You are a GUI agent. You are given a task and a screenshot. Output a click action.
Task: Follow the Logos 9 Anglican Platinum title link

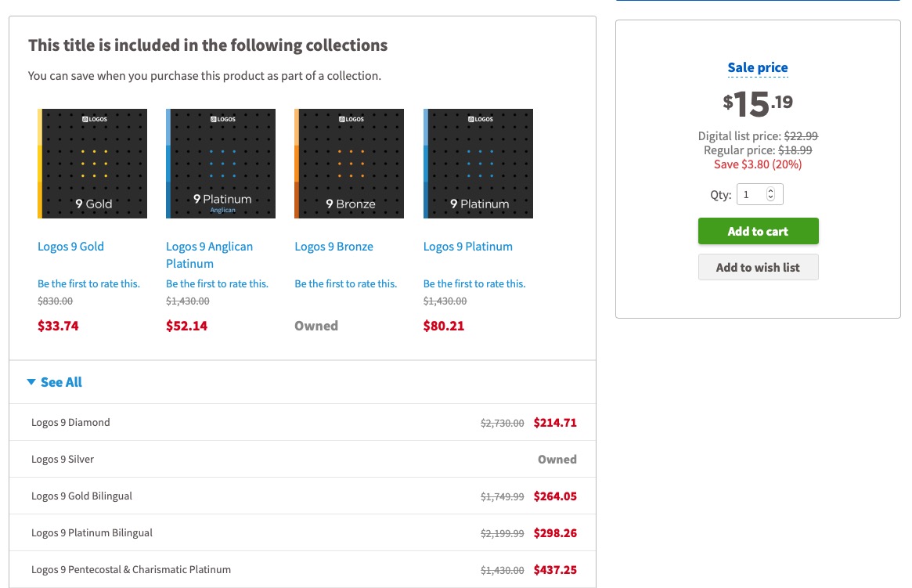click(209, 254)
